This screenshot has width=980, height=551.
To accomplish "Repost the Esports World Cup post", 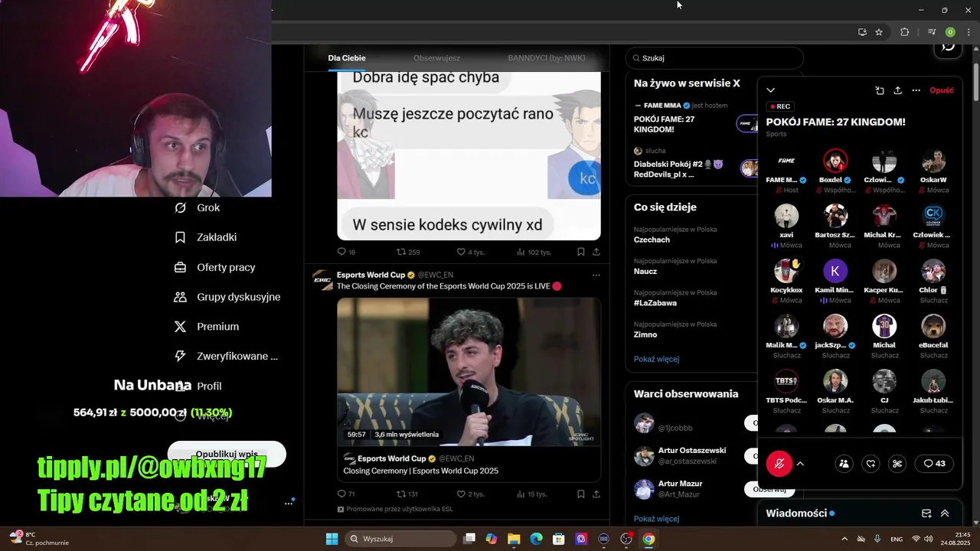I will (407, 494).
